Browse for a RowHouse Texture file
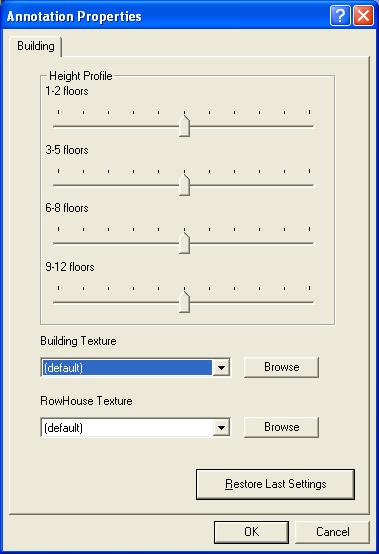The image size is (379, 554). (x=282, y=427)
